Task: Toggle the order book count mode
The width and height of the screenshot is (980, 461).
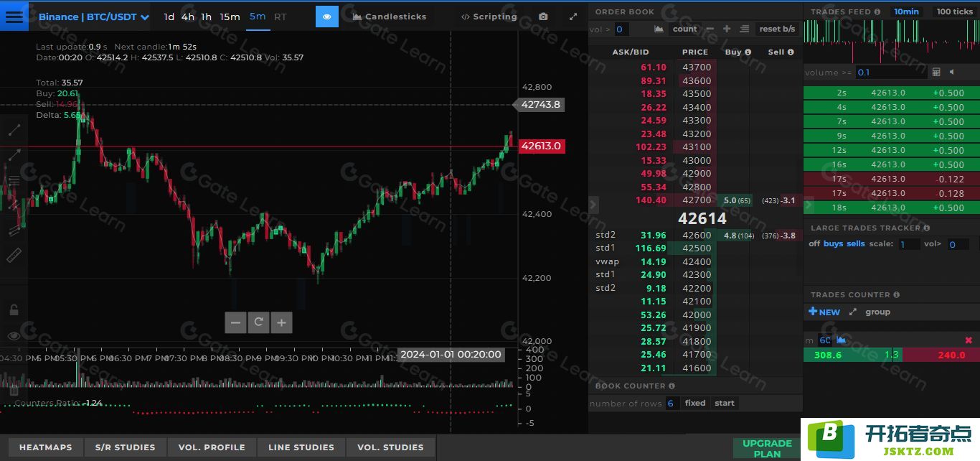Action: pyautogui.click(x=685, y=29)
